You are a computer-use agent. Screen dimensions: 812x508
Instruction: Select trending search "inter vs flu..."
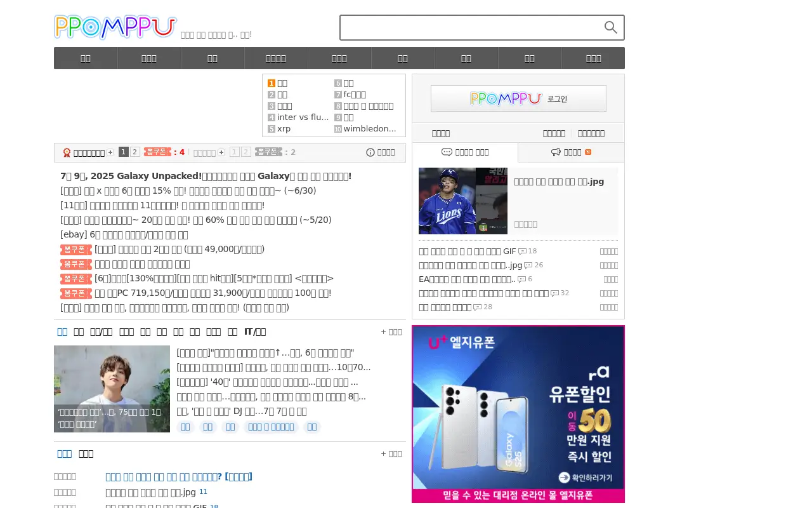[303, 117]
